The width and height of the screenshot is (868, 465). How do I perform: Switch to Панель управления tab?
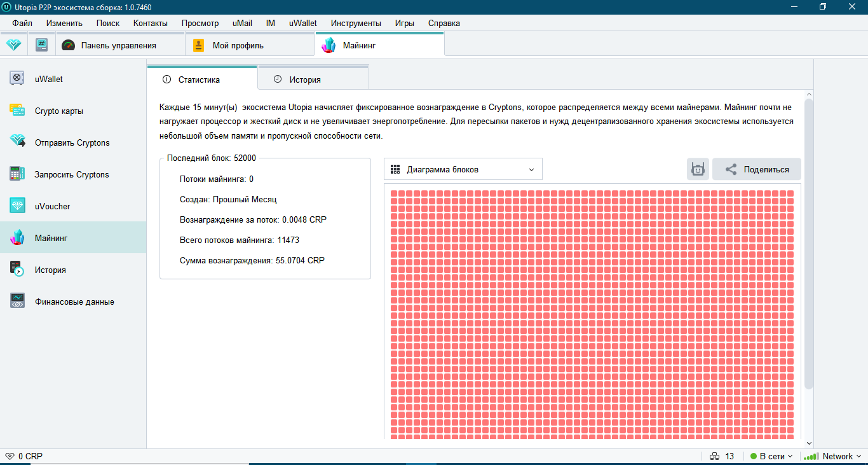click(x=121, y=45)
